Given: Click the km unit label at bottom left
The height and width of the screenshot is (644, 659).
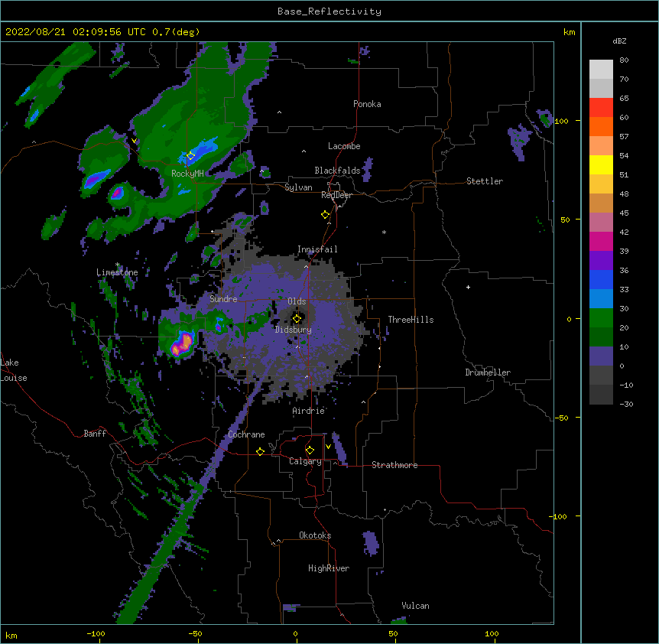Looking at the screenshot, I should [x=11, y=636].
